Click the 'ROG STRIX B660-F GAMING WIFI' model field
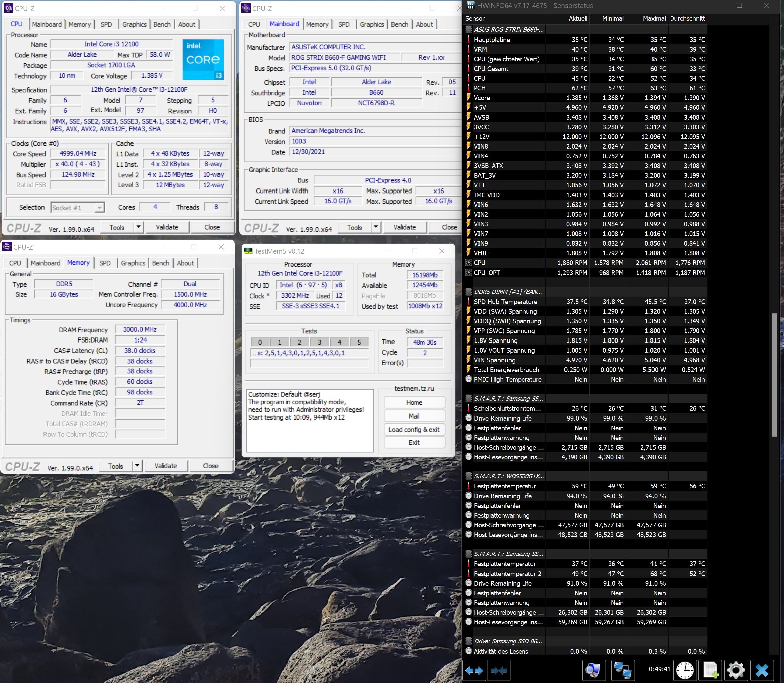This screenshot has height=683, width=784. click(x=345, y=57)
